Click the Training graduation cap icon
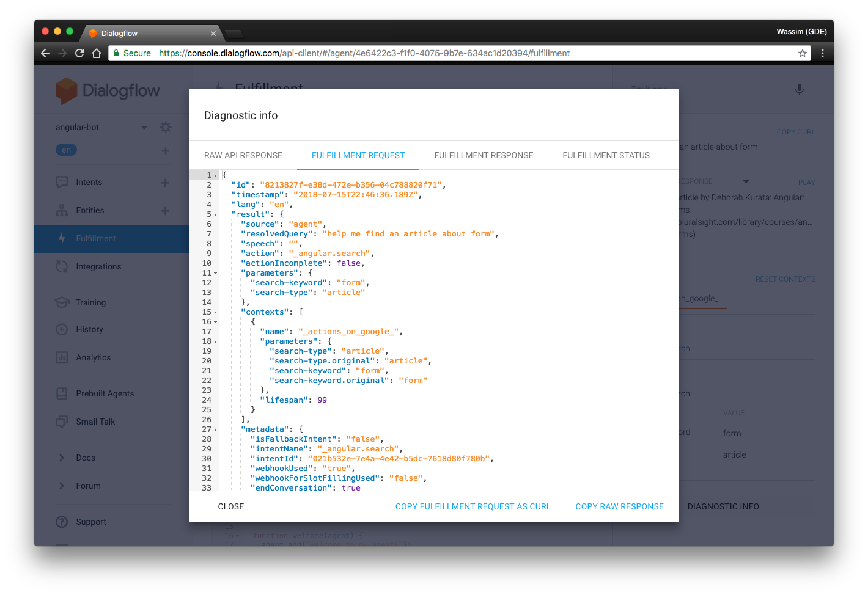 [62, 302]
